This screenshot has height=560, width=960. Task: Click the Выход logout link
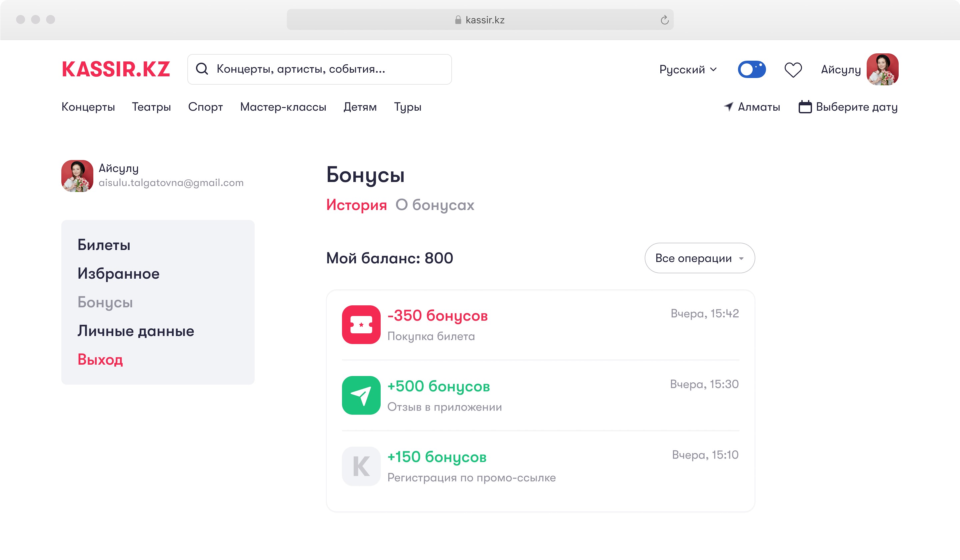[x=100, y=360]
